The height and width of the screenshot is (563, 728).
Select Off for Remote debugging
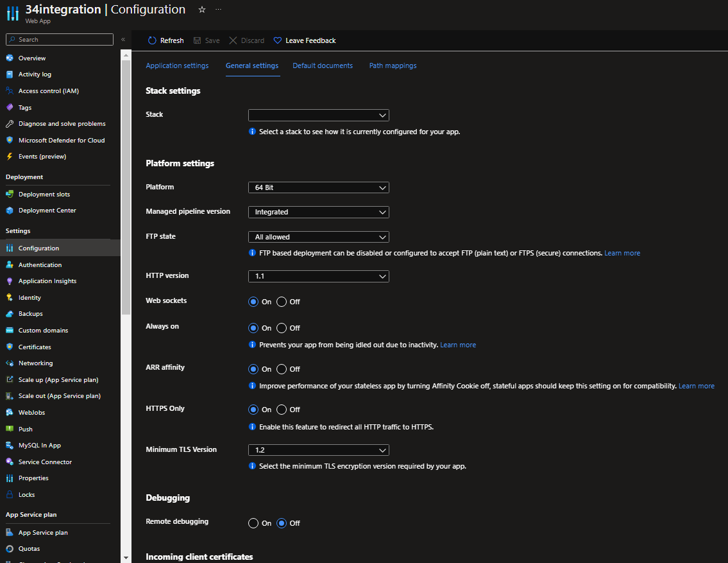click(x=282, y=523)
